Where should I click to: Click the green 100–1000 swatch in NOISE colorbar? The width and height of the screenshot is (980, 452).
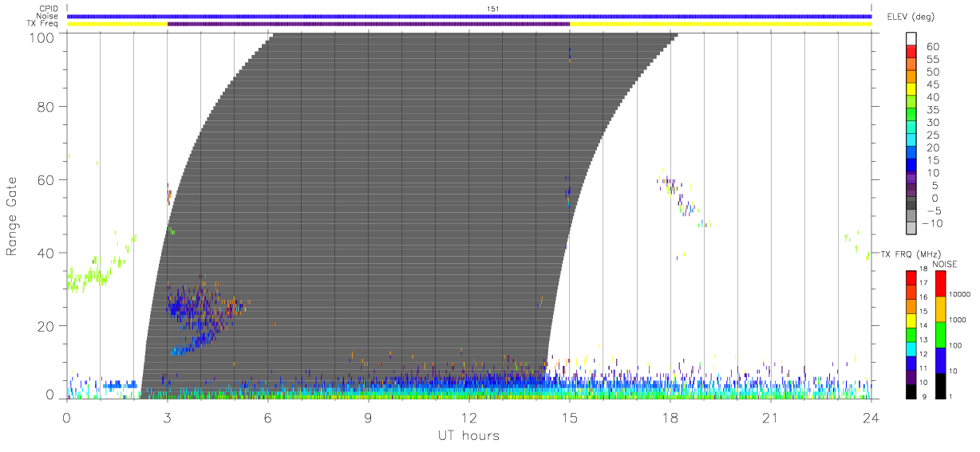[939, 334]
